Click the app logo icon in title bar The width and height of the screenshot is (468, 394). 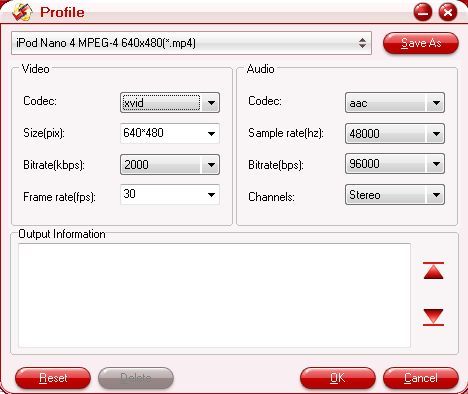pos(22,12)
